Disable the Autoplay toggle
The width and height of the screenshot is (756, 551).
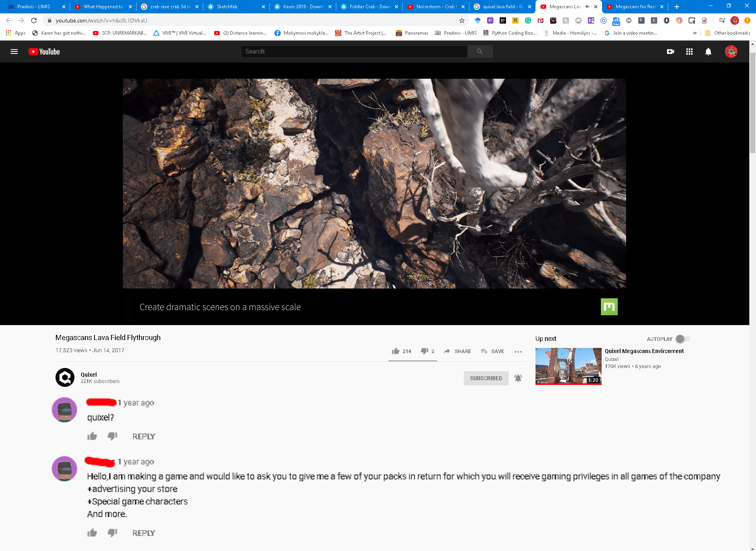[x=681, y=338]
